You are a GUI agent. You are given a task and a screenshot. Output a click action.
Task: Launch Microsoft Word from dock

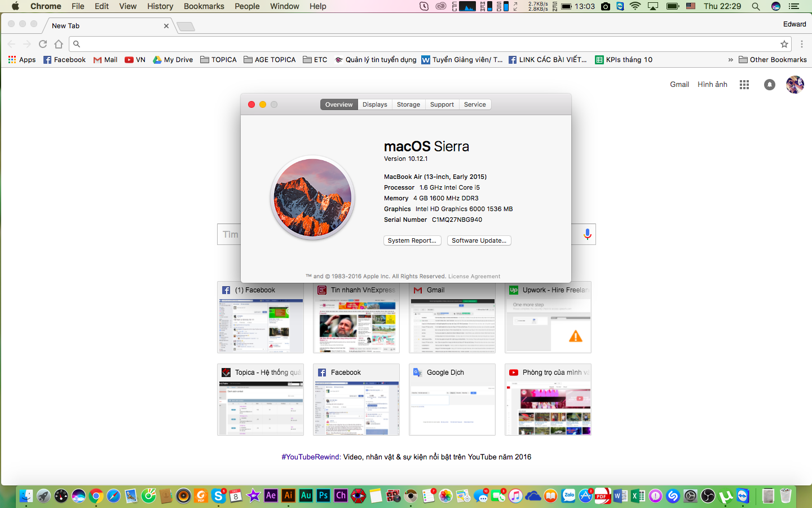point(620,496)
